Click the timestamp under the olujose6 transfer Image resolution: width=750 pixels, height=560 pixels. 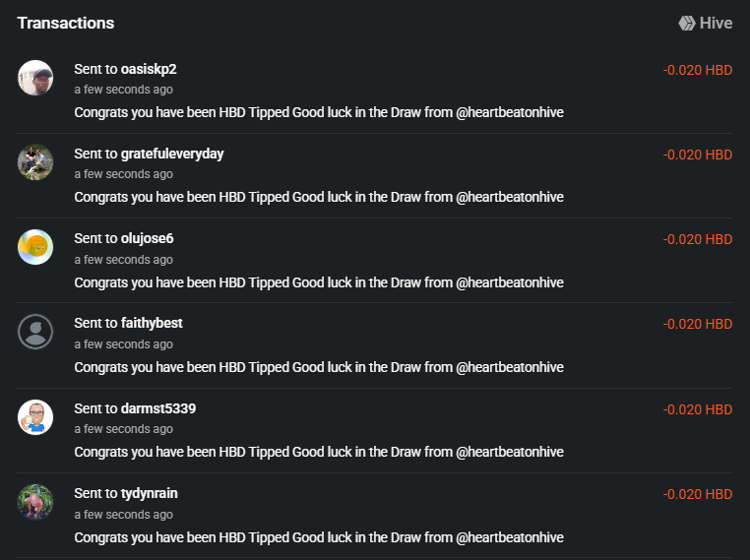click(123, 260)
